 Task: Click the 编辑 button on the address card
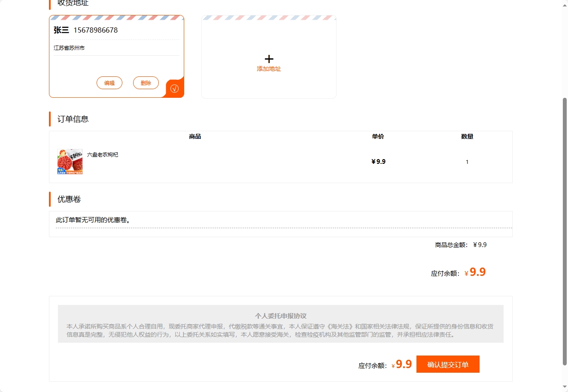coord(109,83)
